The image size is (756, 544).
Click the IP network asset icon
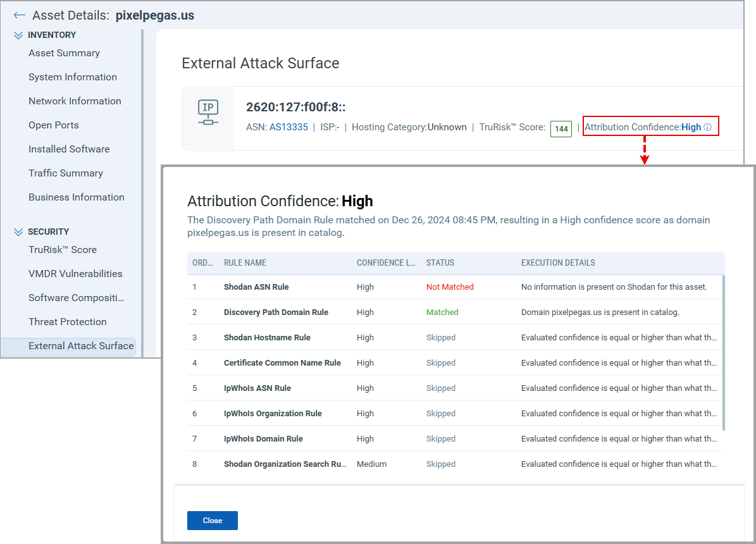pyautogui.click(x=208, y=113)
